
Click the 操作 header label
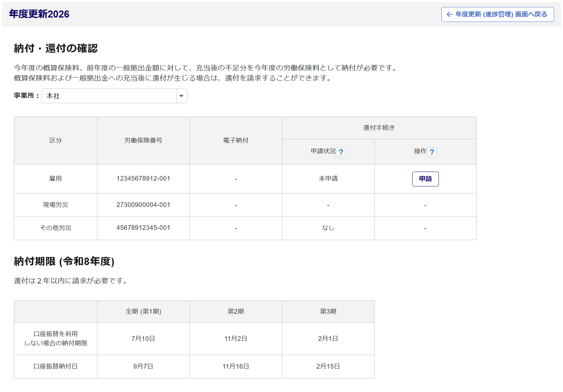click(x=420, y=152)
